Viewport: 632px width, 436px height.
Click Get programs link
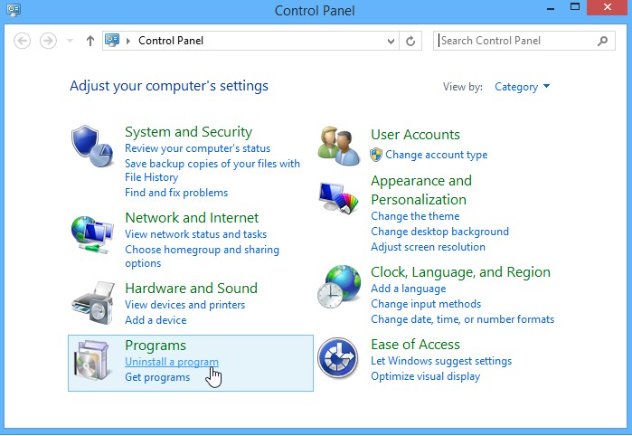pos(157,377)
